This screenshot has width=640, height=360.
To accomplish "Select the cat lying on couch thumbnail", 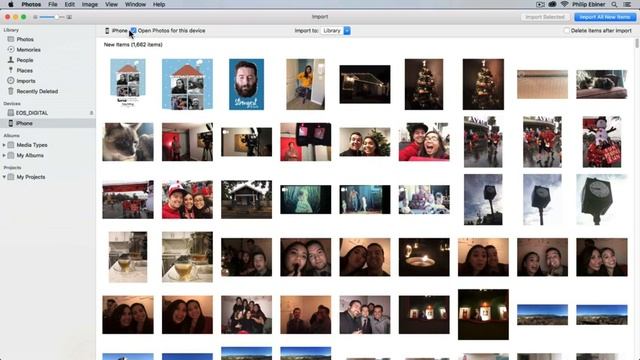I will coord(602,84).
